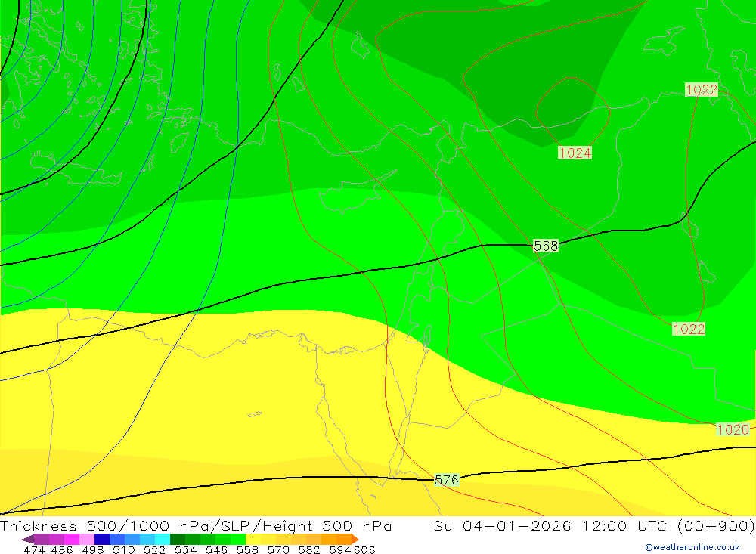Select the upper 1022 pressure label
This screenshot has height=554, width=756.
pyautogui.click(x=702, y=90)
